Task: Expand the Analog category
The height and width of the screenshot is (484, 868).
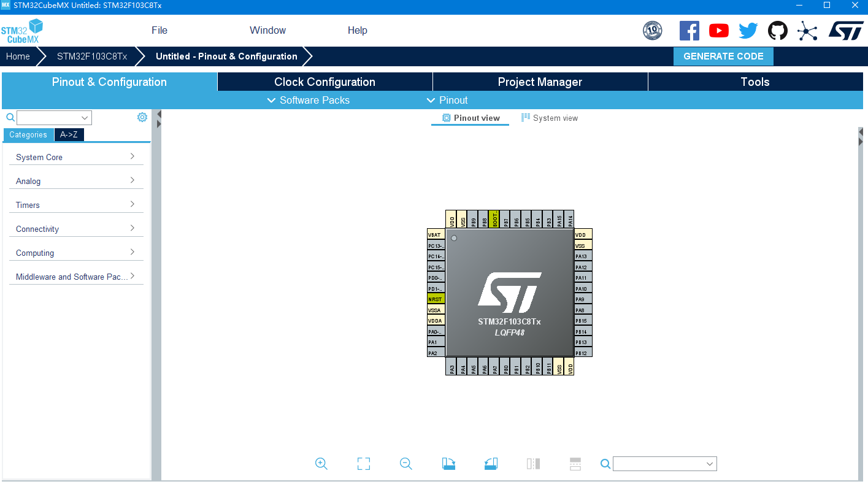Action: pyautogui.click(x=76, y=181)
